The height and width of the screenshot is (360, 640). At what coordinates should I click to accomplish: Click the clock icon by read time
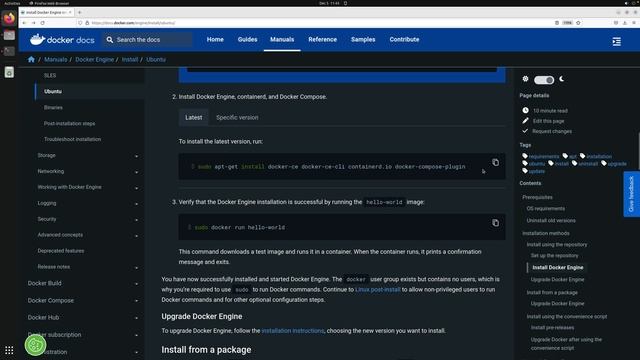[x=525, y=110]
